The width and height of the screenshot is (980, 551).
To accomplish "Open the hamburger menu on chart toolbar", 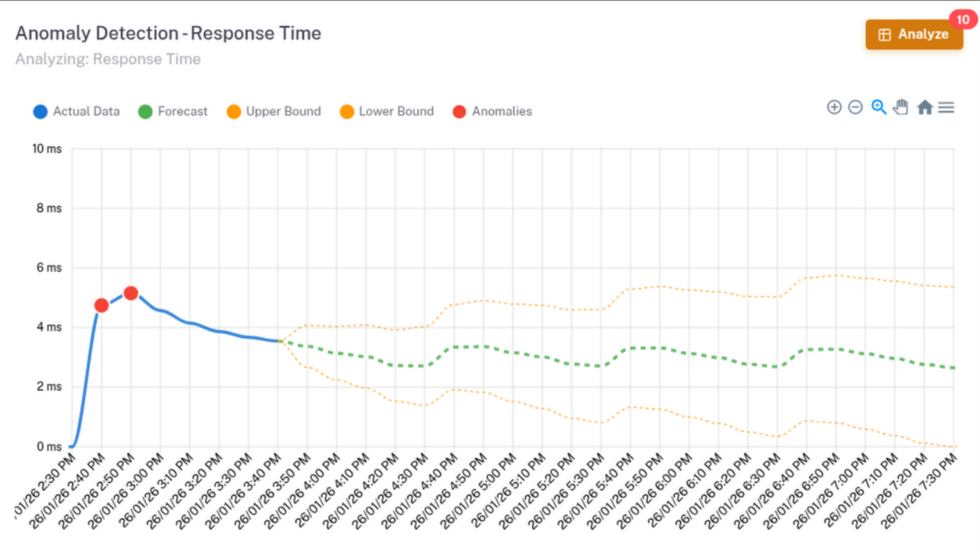I will [x=946, y=106].
